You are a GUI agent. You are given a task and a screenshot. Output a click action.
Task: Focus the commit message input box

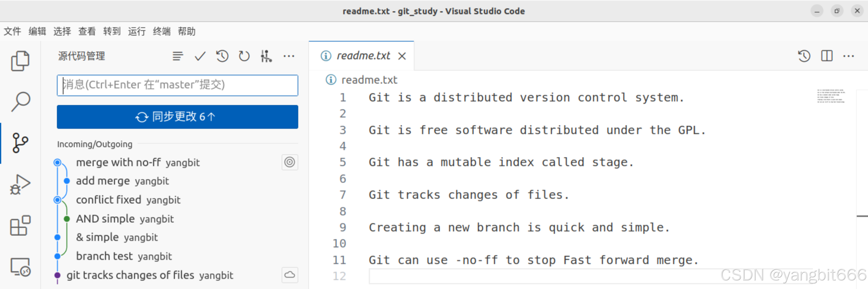click(177, 85)
